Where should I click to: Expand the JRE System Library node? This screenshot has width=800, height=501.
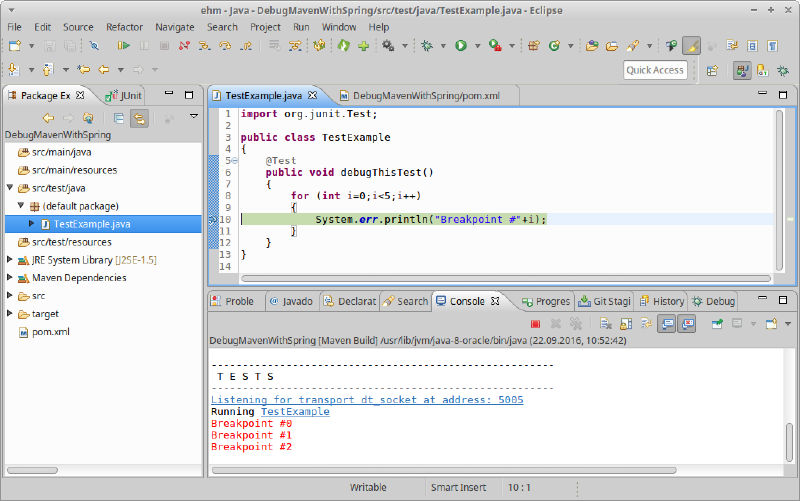pyautogui.click(x=10, y=260)
